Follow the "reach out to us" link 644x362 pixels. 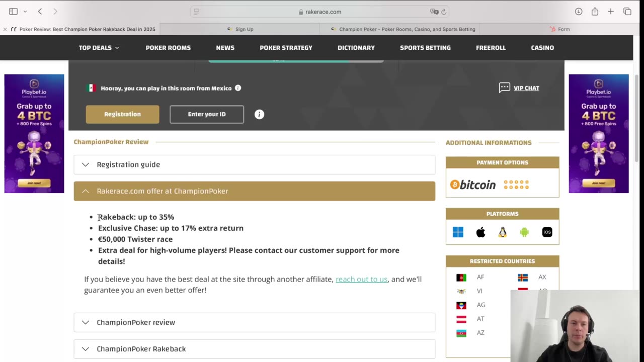pos(361,279)
